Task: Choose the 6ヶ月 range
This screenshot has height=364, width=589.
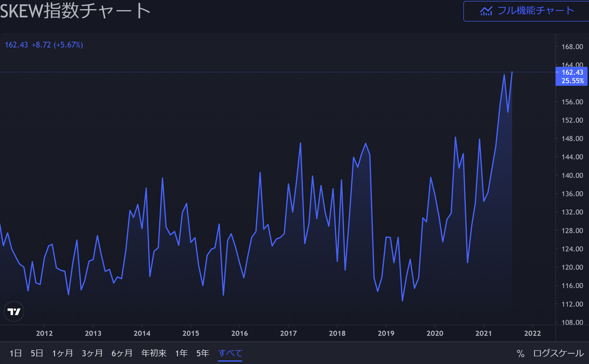Action: point(122,353)
